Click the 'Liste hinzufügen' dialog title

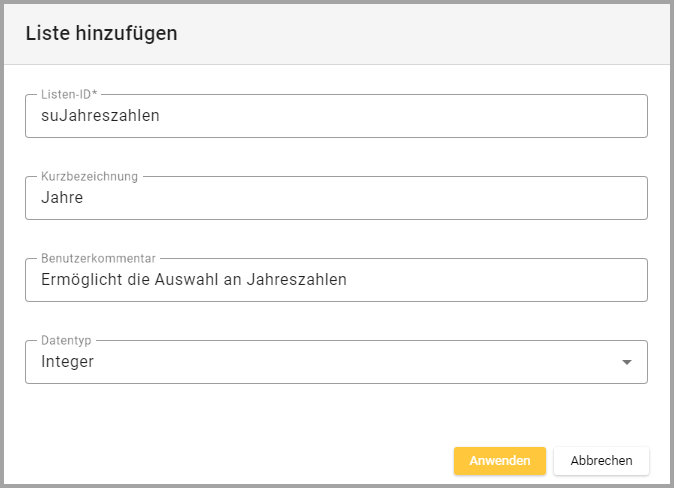(101, 33)
